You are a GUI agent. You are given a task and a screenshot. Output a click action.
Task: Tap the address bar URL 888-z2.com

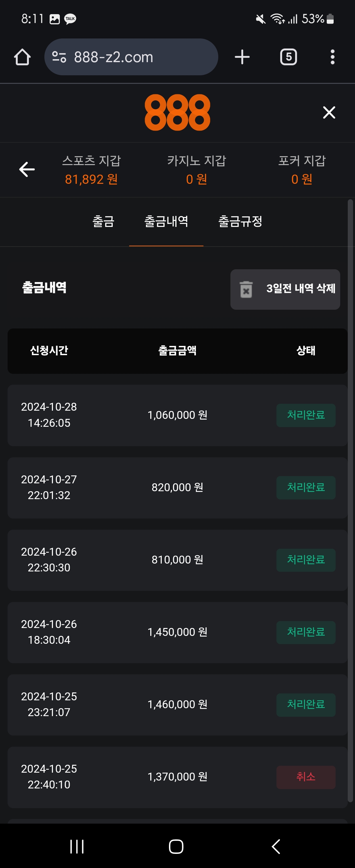click(113, 57)
